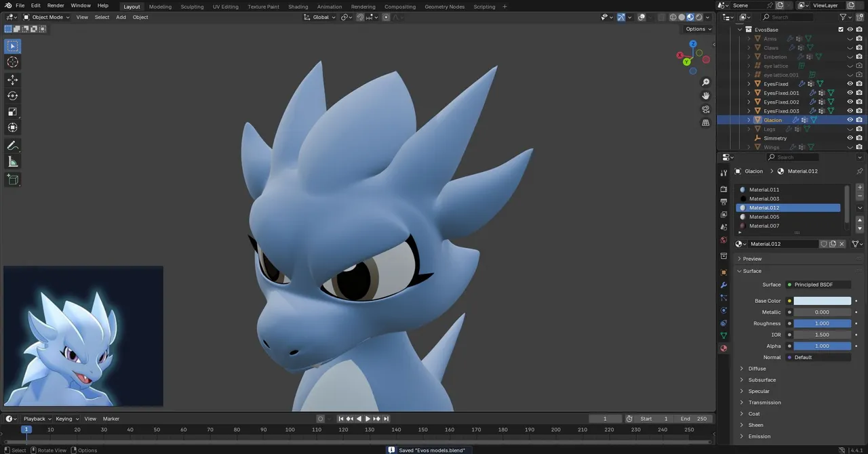Open the viewport Options dropdown

click(698, 29)
